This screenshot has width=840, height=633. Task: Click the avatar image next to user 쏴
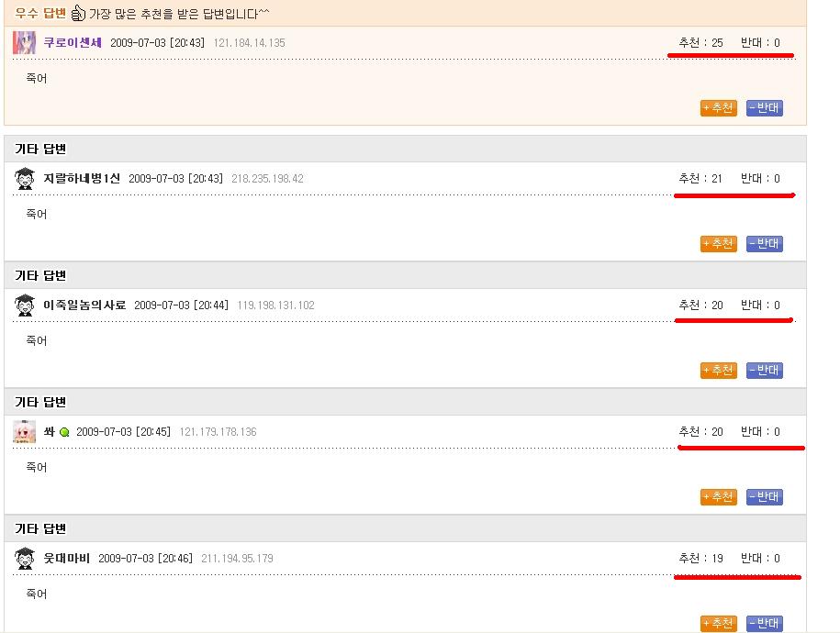point(25,432)
